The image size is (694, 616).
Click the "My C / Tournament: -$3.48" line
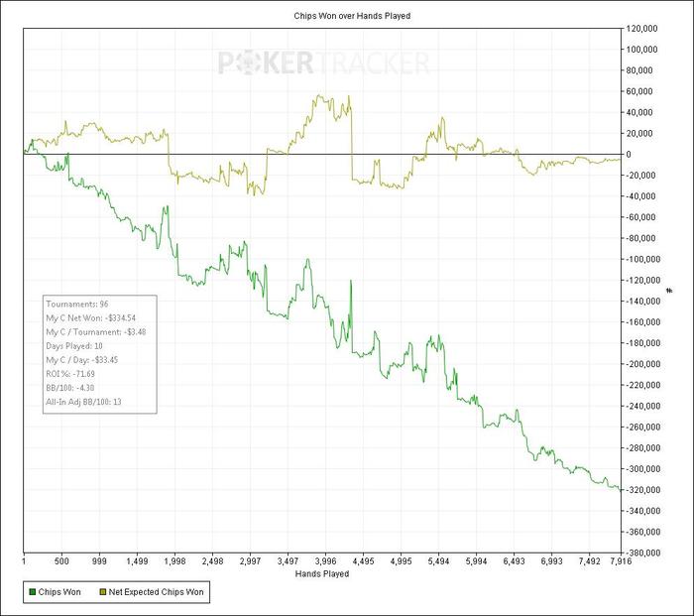coord(96,332)
